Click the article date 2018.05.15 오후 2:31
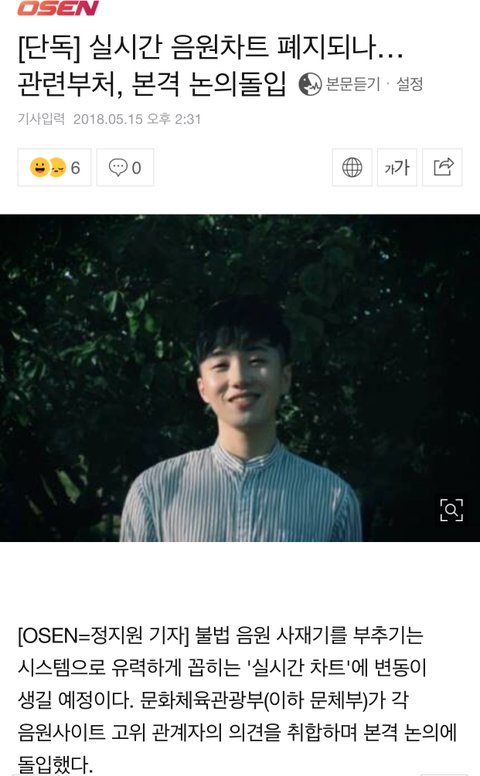The width and height of the screenshot is (480, 776). coord(137,119)
